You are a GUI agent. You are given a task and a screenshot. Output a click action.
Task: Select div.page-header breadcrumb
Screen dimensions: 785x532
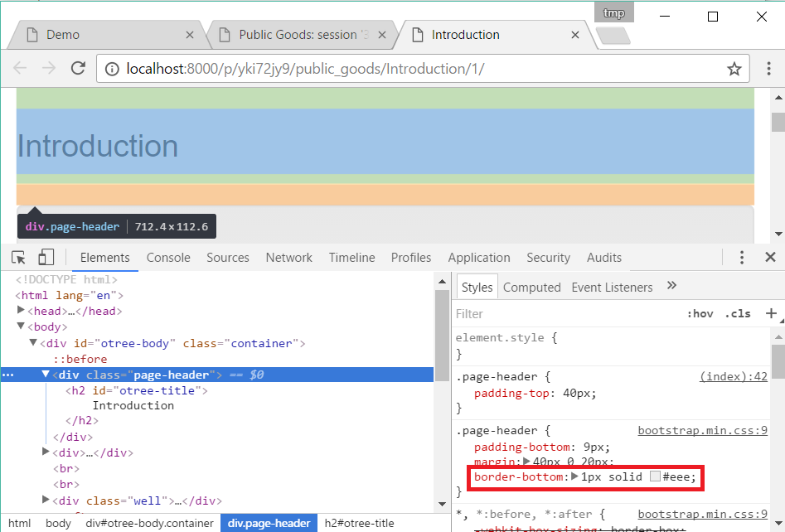269,523
